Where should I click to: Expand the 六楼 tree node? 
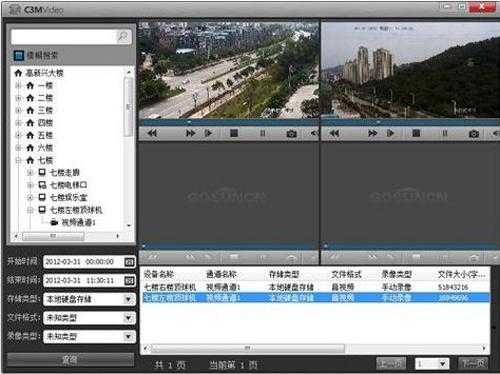pyautogui.click(x=18, y=148)
